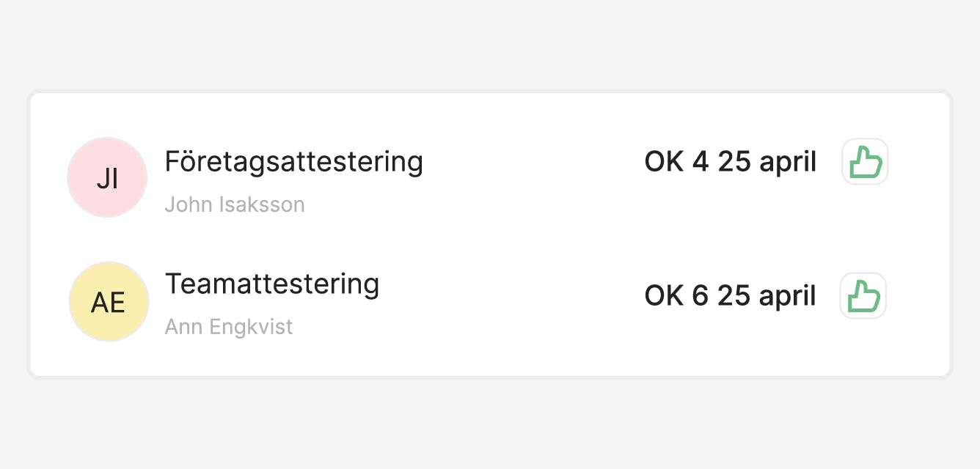Select the pink JI avatar
Screen dimensions: 980x469
pos(107,178)
